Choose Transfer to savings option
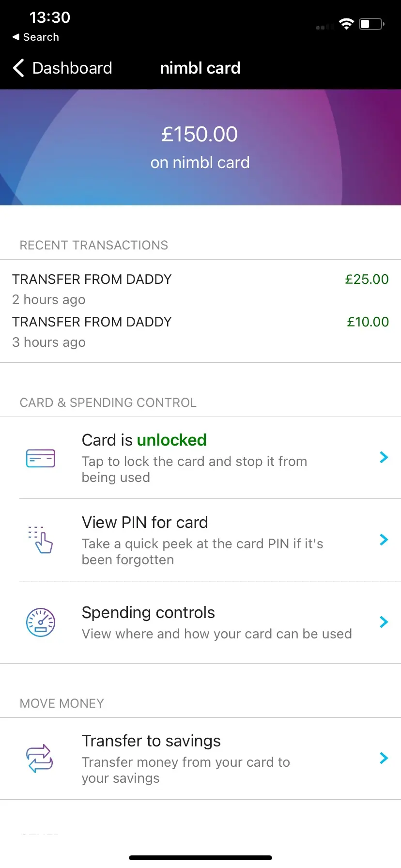The image size is (401, 868). (x=151, y=741)
